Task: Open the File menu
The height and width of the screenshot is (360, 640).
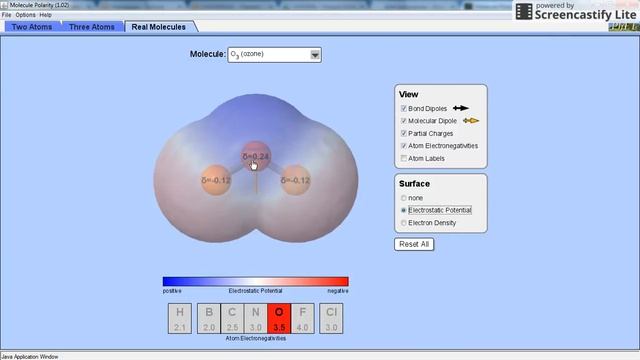Action: 6,15
